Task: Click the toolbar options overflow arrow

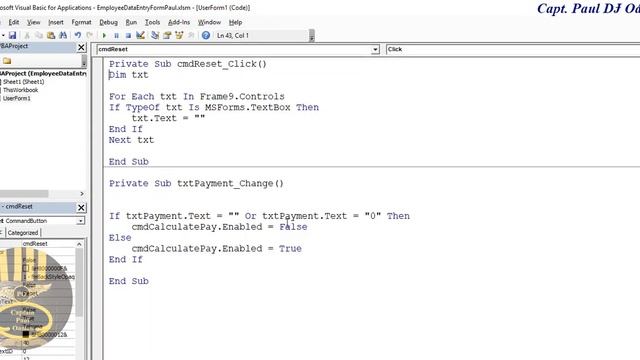Action: [x=311, y=36]
